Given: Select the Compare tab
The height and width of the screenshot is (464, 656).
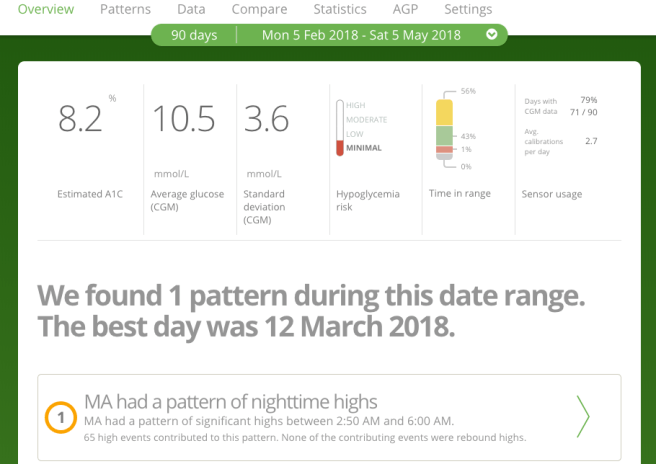Looking at the screenshot, I should [x=259, y=9].
